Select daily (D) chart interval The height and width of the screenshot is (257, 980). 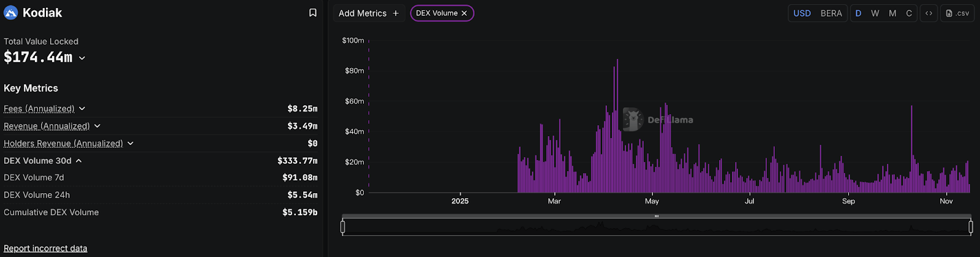point(858,13)
